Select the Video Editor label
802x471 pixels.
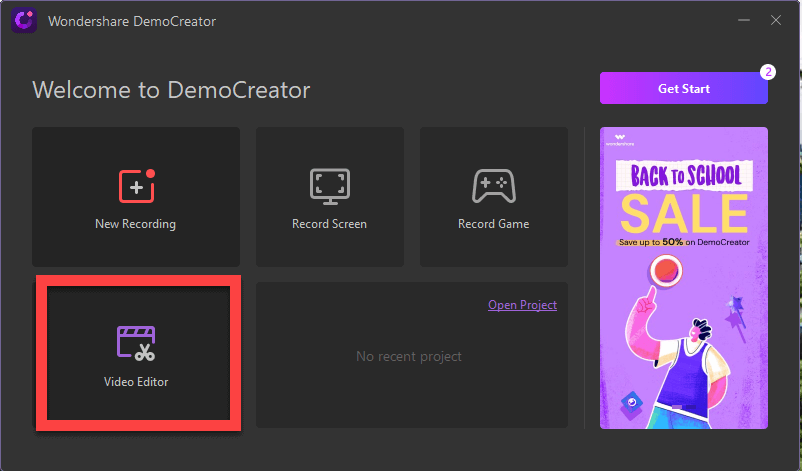[136, 382]
